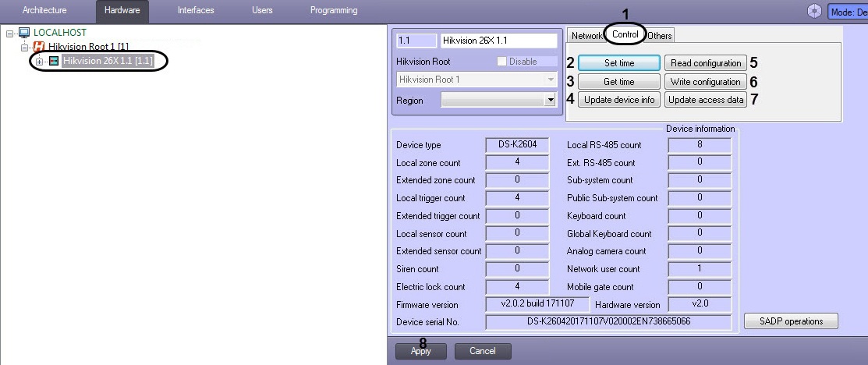868x365 pixels.
Task: Open the Architecture tab
Action: 44,10
